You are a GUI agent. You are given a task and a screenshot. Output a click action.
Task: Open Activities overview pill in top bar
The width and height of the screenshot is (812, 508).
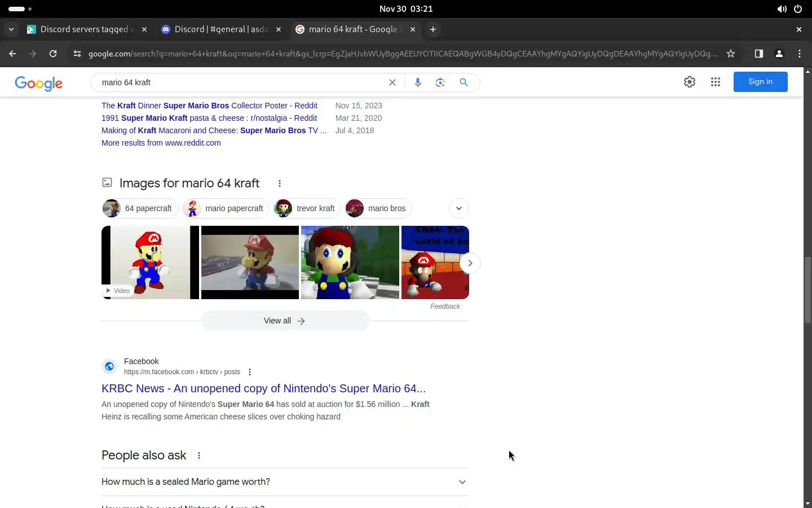[x=20, y=9]
